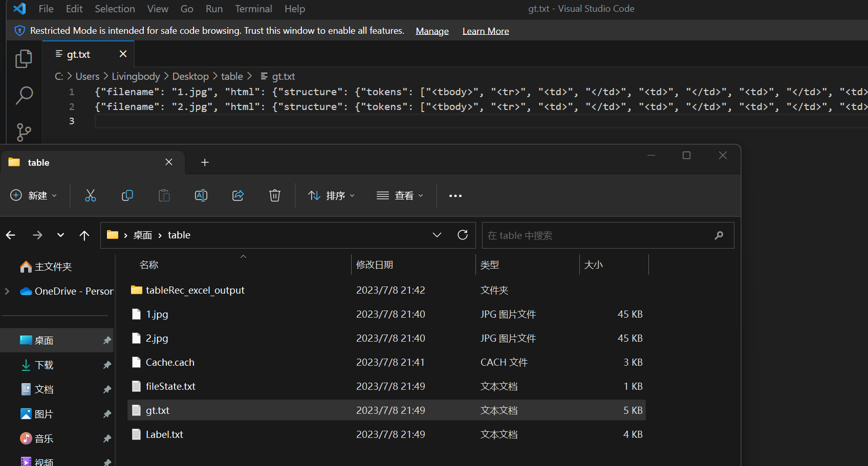Unpin 图片 from quick access
The width and height of the screenshot is (868, 466).
pos(107,414)
